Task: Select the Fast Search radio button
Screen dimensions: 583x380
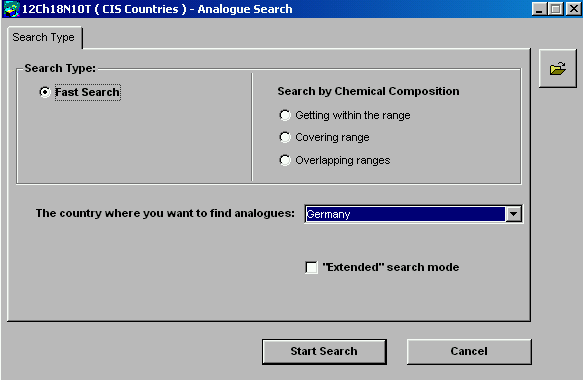Action: (45, 92)
